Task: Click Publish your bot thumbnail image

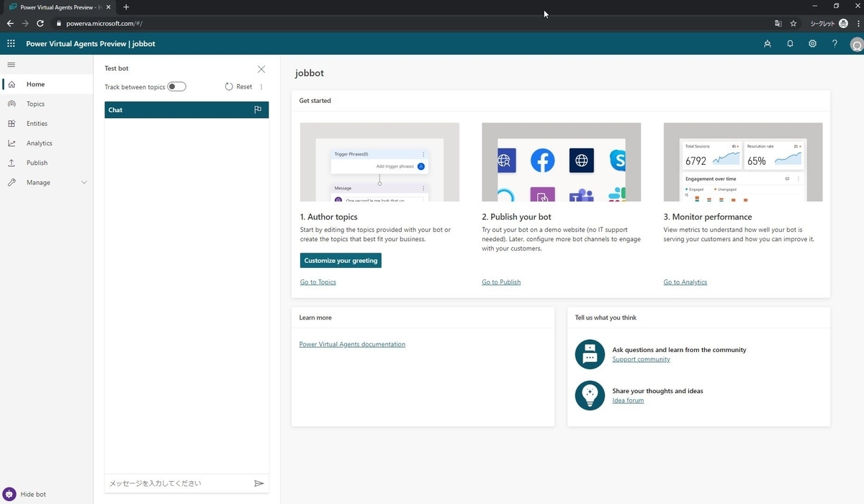Action: coord(561,162)
